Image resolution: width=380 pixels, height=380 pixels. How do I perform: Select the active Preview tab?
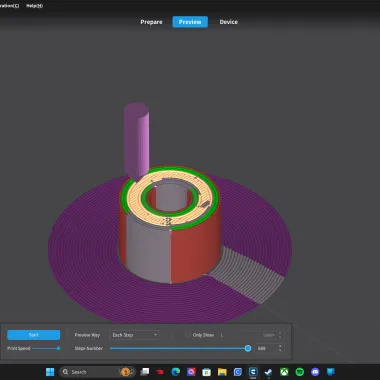(x=190, y=22)
